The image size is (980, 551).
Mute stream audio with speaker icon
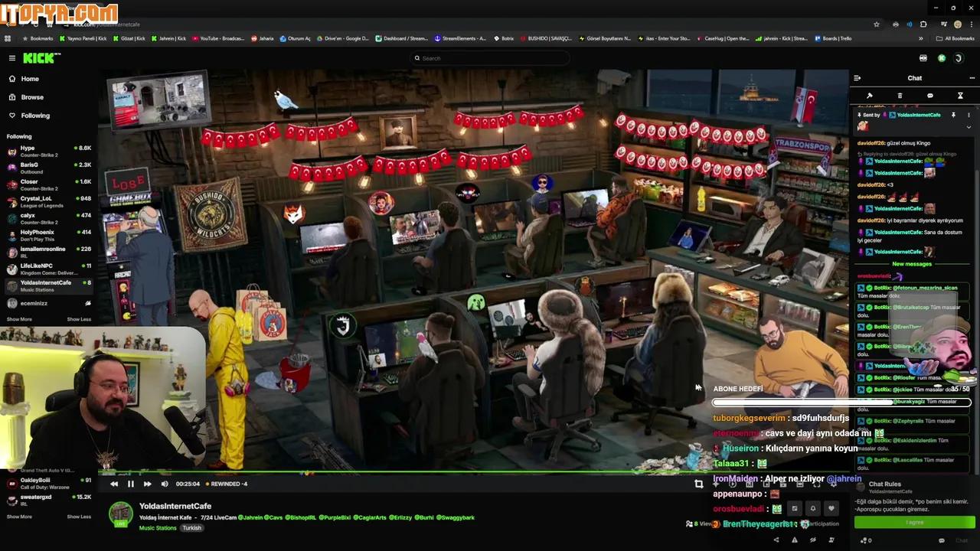pyautogui.click(x=165, y=484)
